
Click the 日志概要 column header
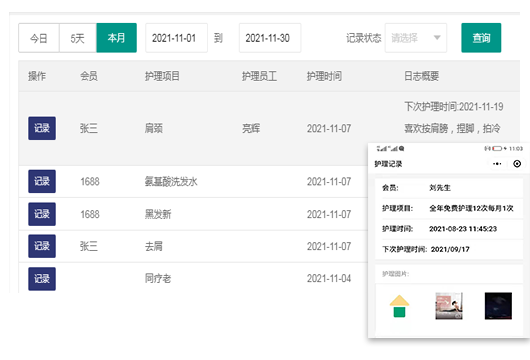point(421,76)
